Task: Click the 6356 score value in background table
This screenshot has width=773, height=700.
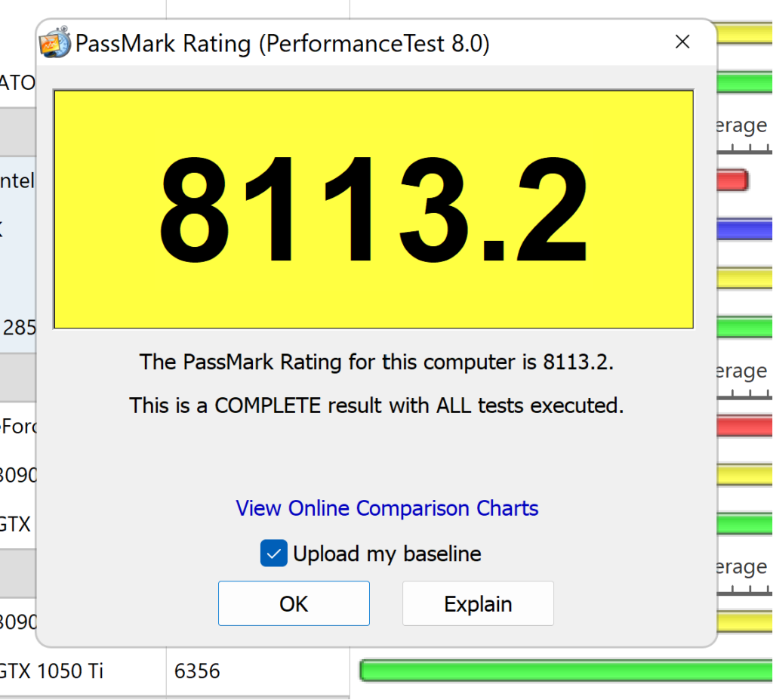Action: (197, 671)
